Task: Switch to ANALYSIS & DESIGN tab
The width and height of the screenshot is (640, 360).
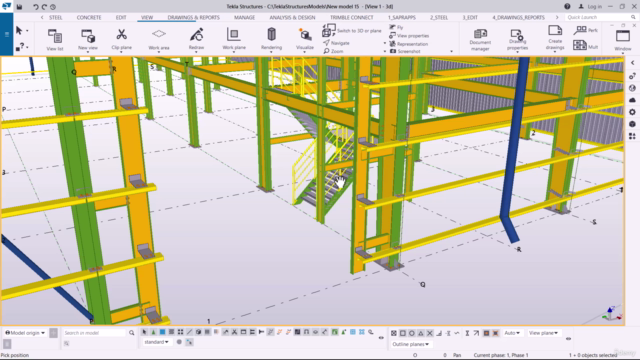Action: [x=292, y=18]
